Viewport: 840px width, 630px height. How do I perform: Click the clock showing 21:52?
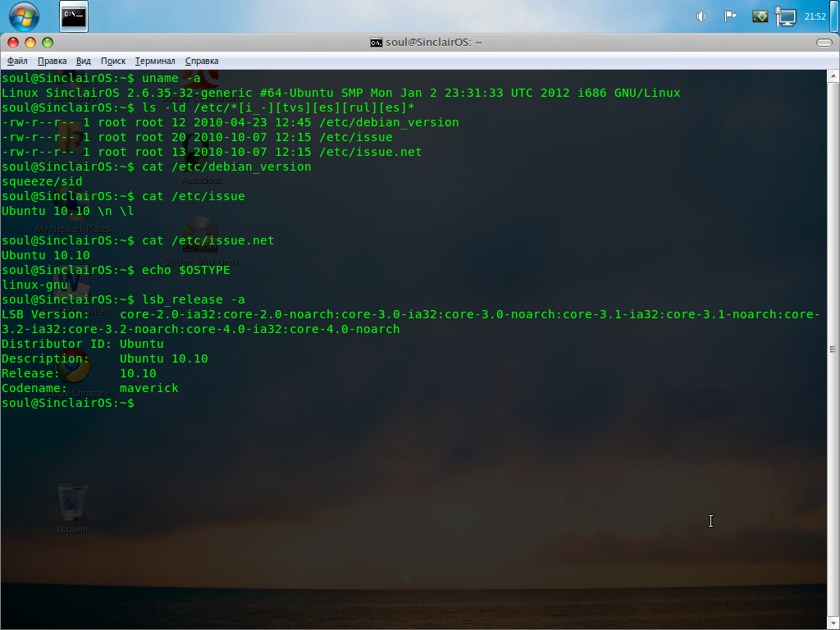click(x=815, y=16)
